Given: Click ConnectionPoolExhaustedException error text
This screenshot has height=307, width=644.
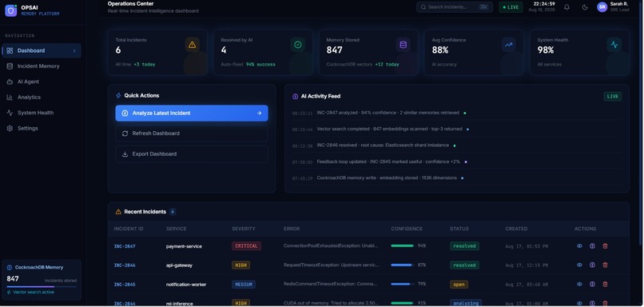Looking at the screenshot, I should pos(331,245).
